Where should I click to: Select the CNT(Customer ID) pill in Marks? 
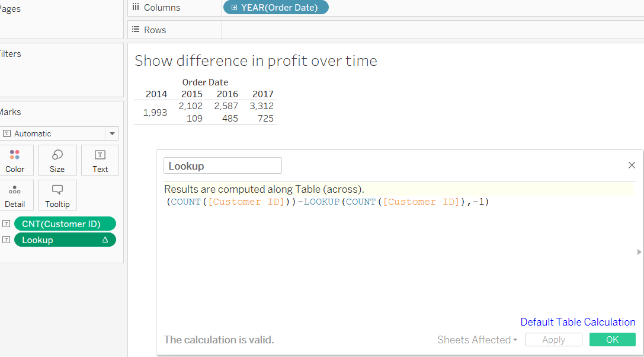[65, 224]
